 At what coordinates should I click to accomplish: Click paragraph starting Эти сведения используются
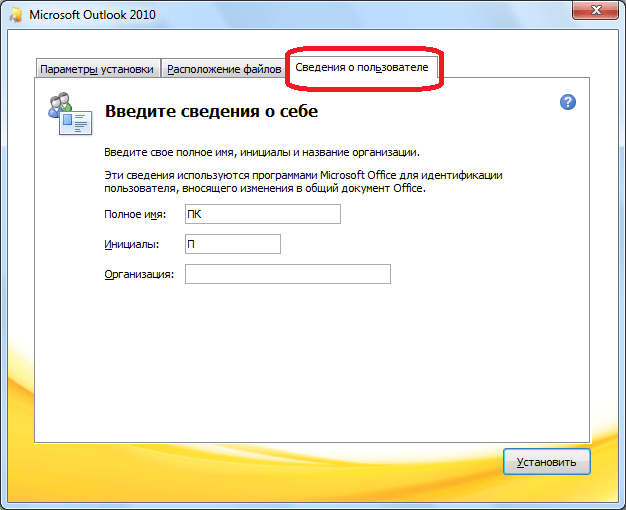303,182
